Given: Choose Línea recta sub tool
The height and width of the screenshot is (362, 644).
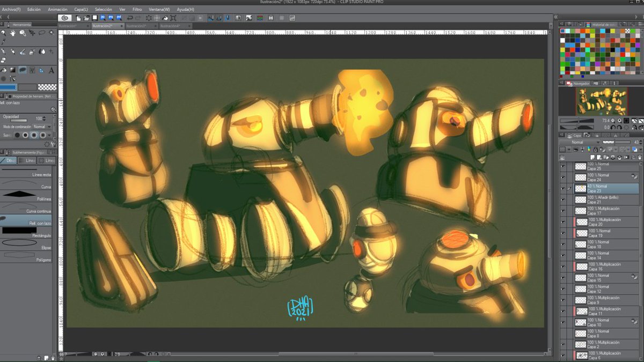Looking at the screenshot, I should [26, 172].
